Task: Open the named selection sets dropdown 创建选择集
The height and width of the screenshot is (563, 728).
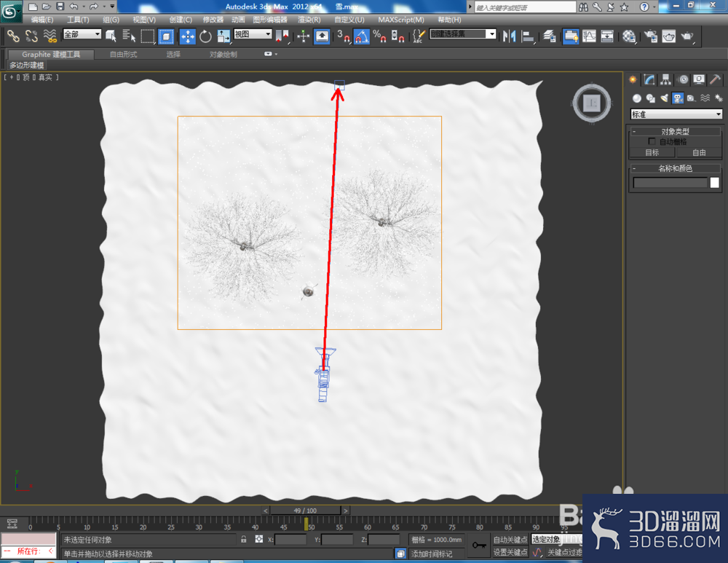Action: tap(462, 34)
